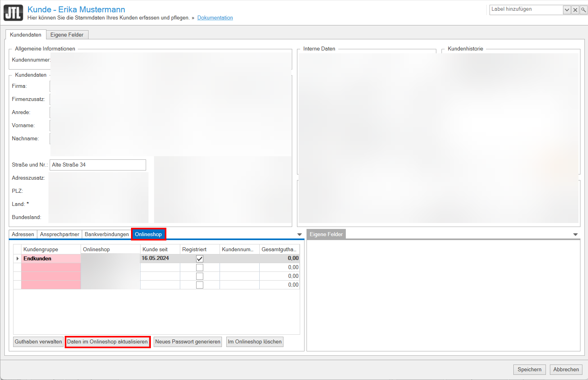Viewport: 588px width, 380px height.
Task: Check Registriert checkbox in second row
Action: click(200, 268)
